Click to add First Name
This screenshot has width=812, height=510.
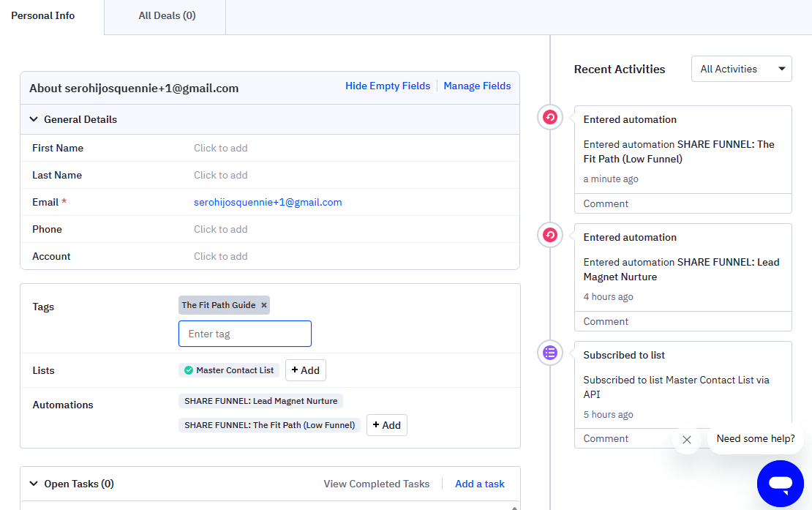220,148
